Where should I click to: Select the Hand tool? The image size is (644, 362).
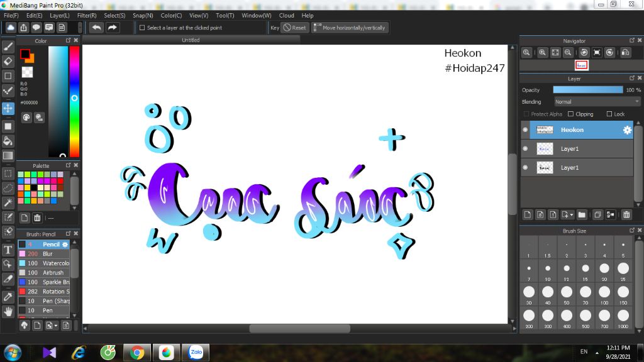coord(8,312)
